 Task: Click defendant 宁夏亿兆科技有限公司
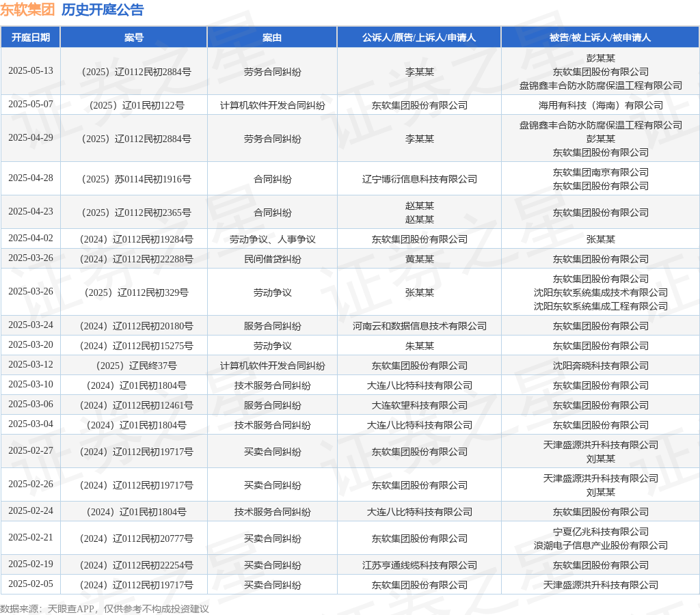600,532
